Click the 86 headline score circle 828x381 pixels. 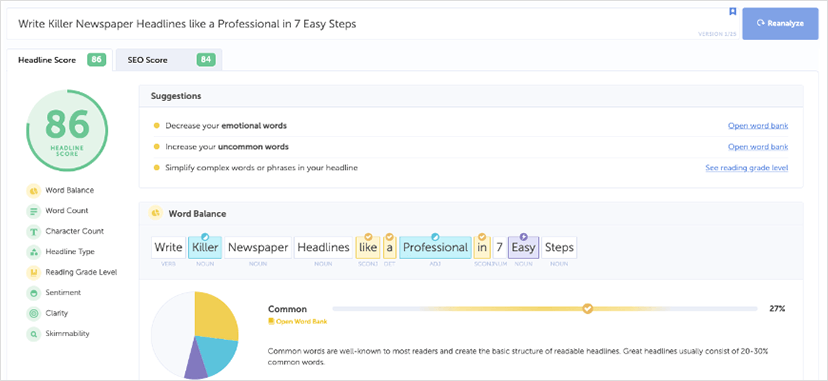pos(67,129)
